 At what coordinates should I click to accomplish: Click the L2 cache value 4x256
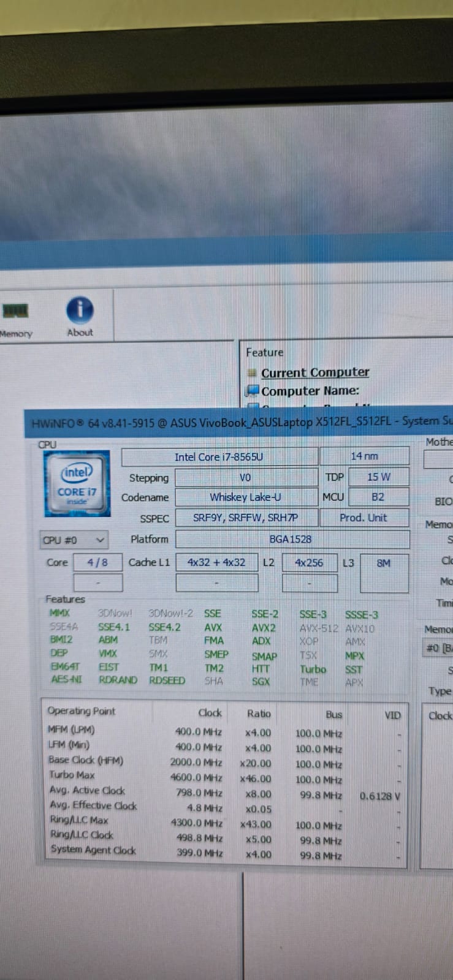click(x=309, y=563)
